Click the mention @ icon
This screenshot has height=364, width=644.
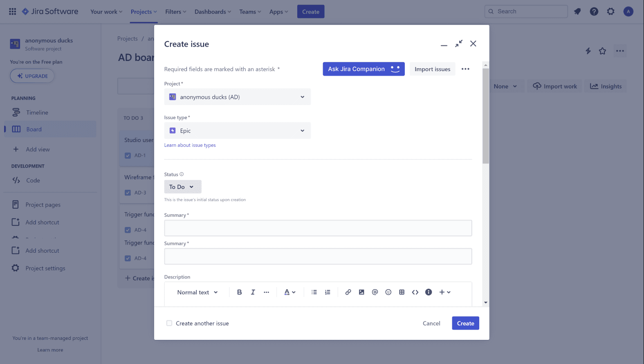375,292
